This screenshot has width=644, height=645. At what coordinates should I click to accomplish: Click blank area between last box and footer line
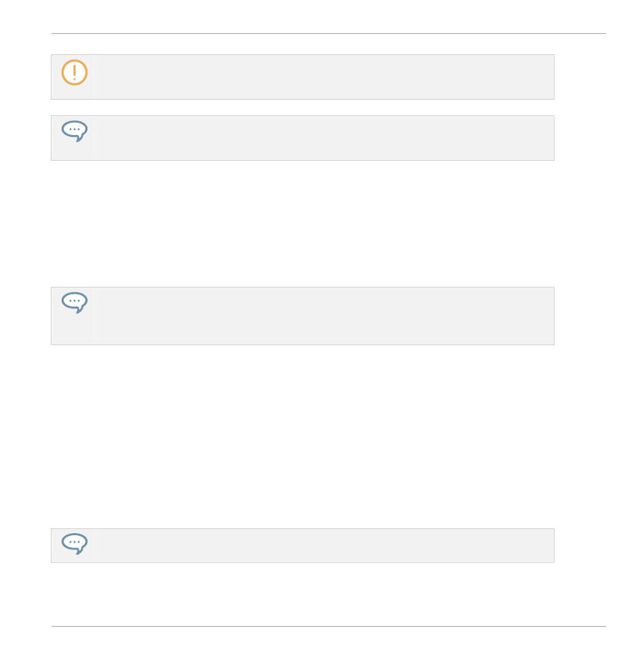pos(302,594)
